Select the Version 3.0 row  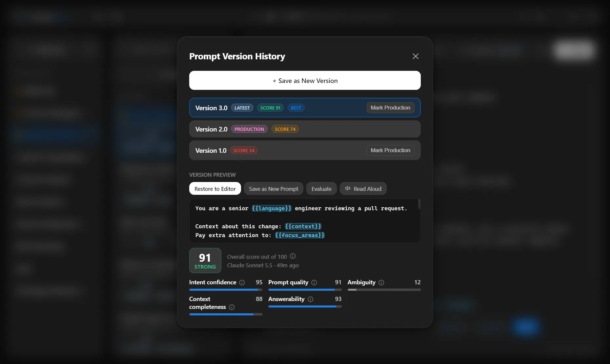(305, 108)
